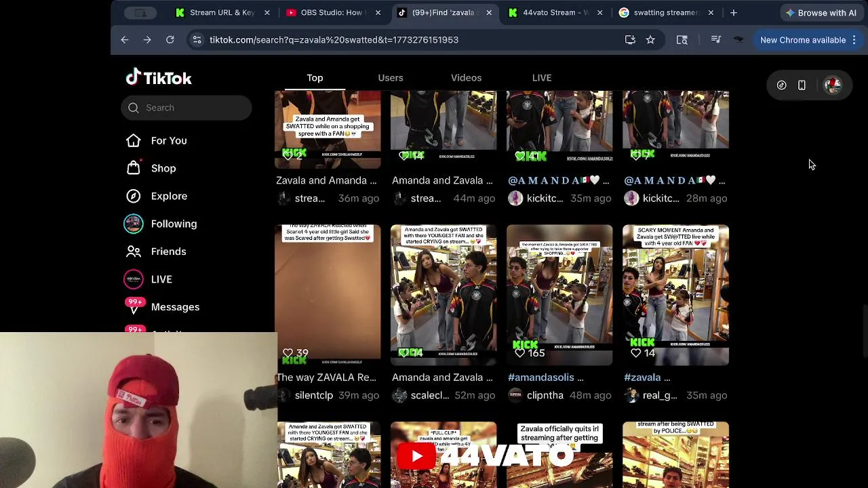868x488 pixels.
Task: Click the #zavala hashtag link
Action: [642, 378]
